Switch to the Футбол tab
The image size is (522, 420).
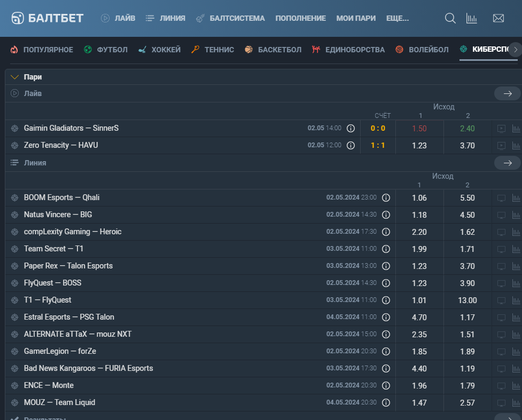pos(106,50)
